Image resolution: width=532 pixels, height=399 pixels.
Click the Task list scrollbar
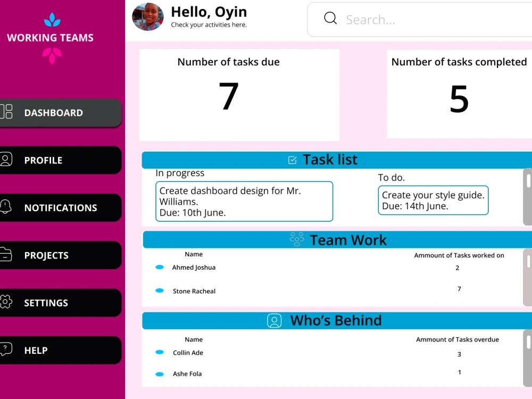528,196
